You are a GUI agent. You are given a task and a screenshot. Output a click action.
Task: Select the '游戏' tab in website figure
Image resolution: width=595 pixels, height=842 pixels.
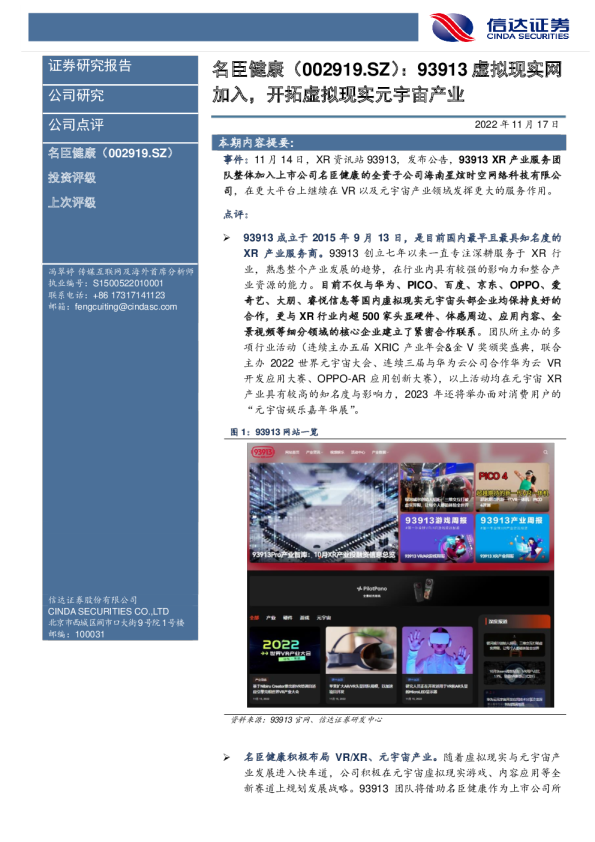pos(304,618)
